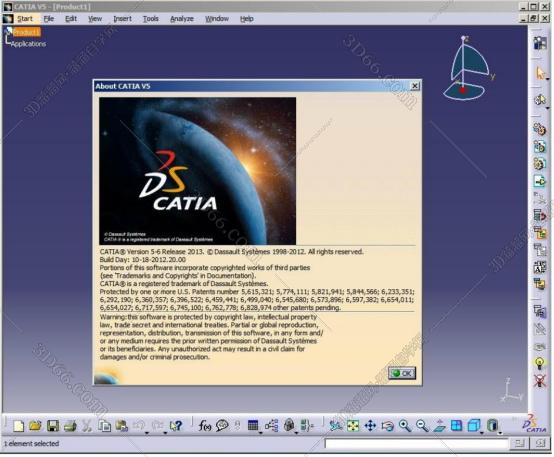Image resolution: width=554 pixels, height=457 pixels.
Task: Click the Existing Component icon with green arrow
Action: (x=540, y=181)
